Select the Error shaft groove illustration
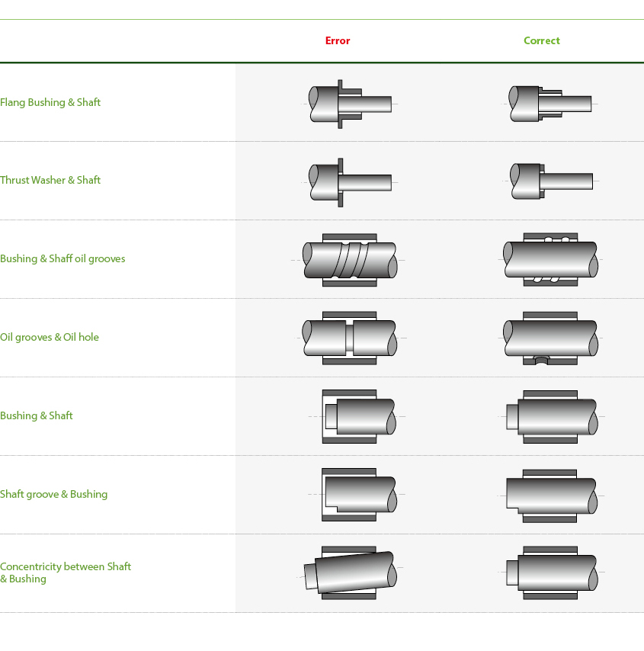Viewport: 644px width, 651px height. 355,495
